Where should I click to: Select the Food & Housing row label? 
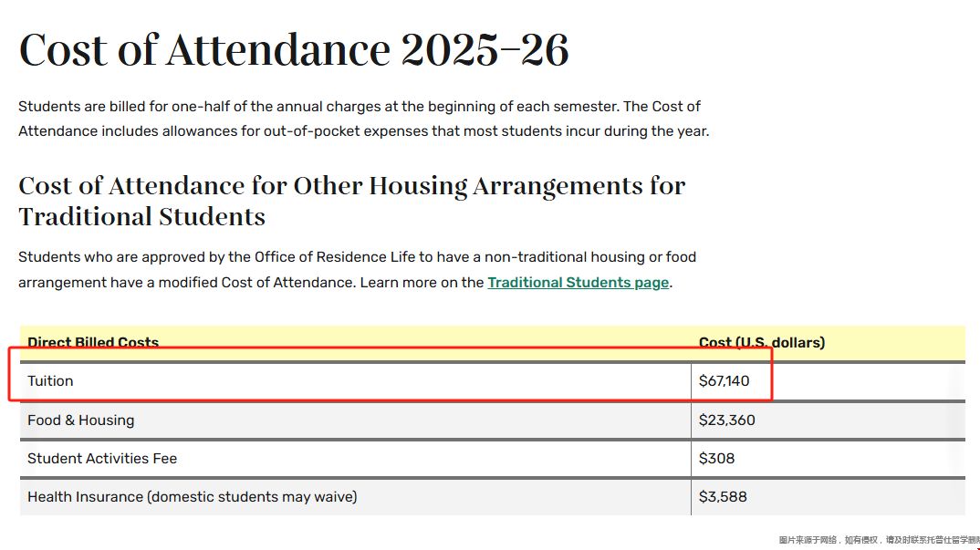[80, 420]
